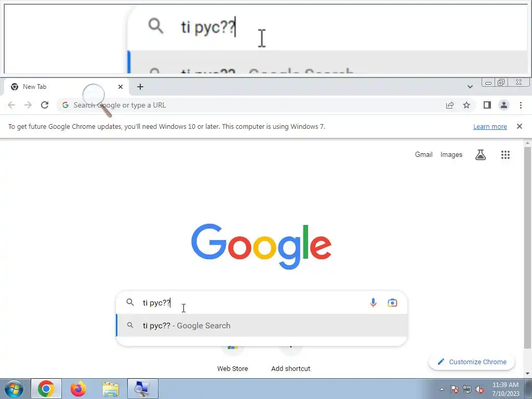Click the Chrome back arrow
Screen dimensions: 532x399
coord(11,105)
